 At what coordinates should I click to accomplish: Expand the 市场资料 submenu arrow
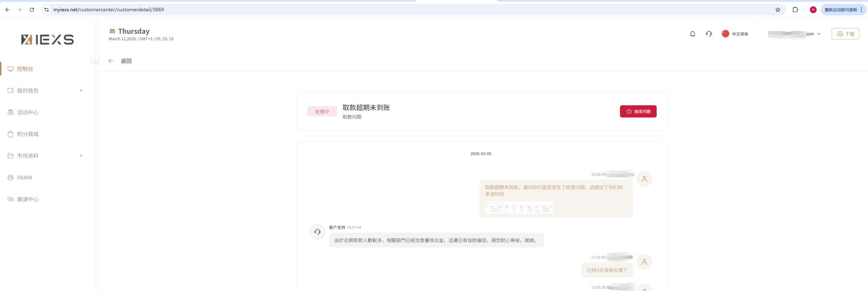(x=81, y=156)
